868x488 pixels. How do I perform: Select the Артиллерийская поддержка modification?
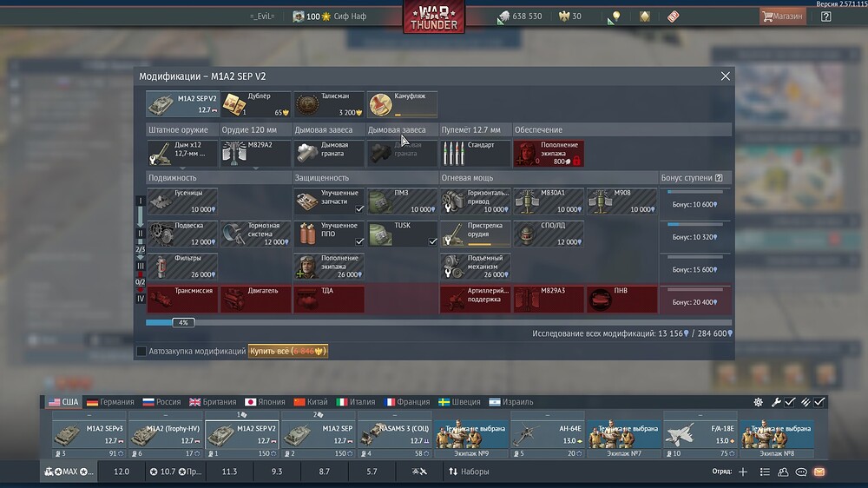[x=475, y=299]
